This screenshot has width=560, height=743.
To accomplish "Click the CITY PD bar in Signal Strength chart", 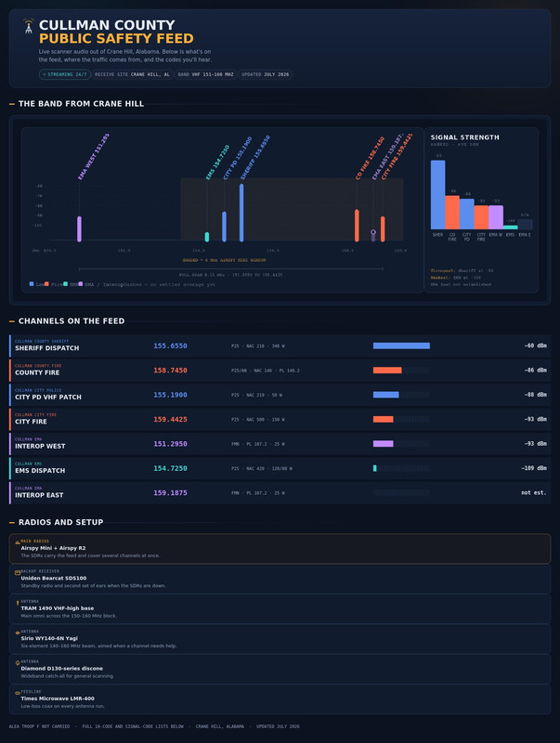I will [x=466, y=214].
